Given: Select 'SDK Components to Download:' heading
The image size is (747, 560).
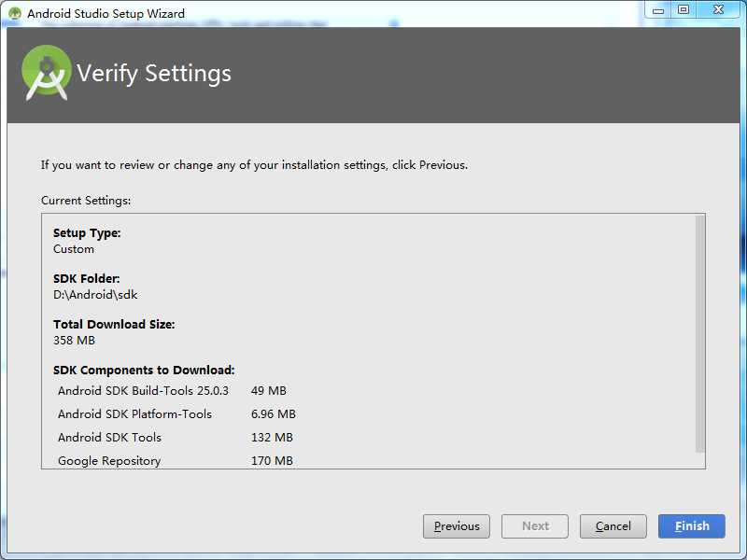Looking at the screenshot, I should pos(144,370).
